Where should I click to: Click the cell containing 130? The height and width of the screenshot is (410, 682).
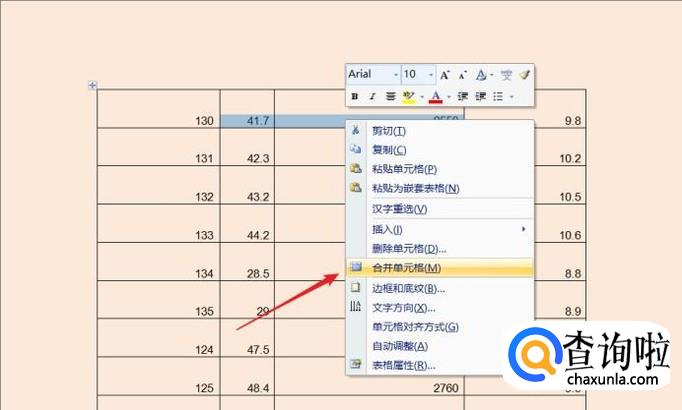tap(159, 109)
